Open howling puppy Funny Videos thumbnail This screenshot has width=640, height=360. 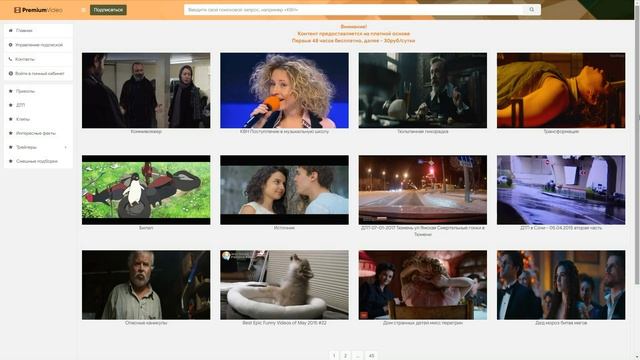pos(284,285)
